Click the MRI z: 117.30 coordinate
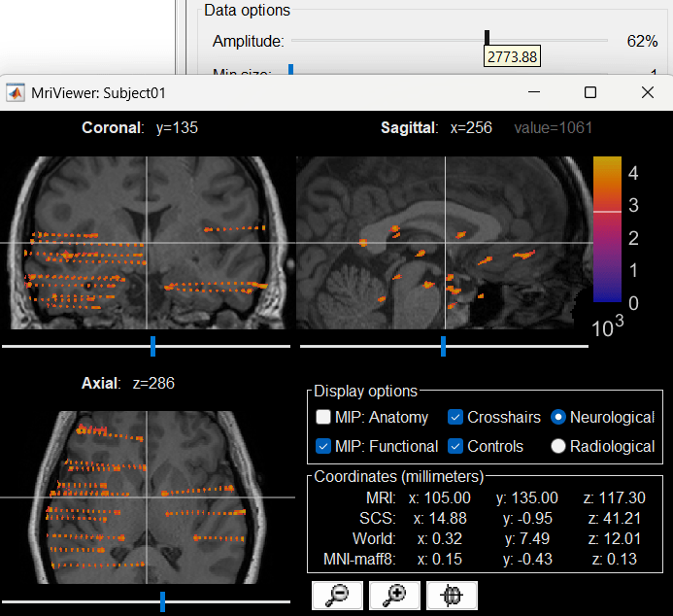Screen dimensions: 673x616 pos(614,497)
